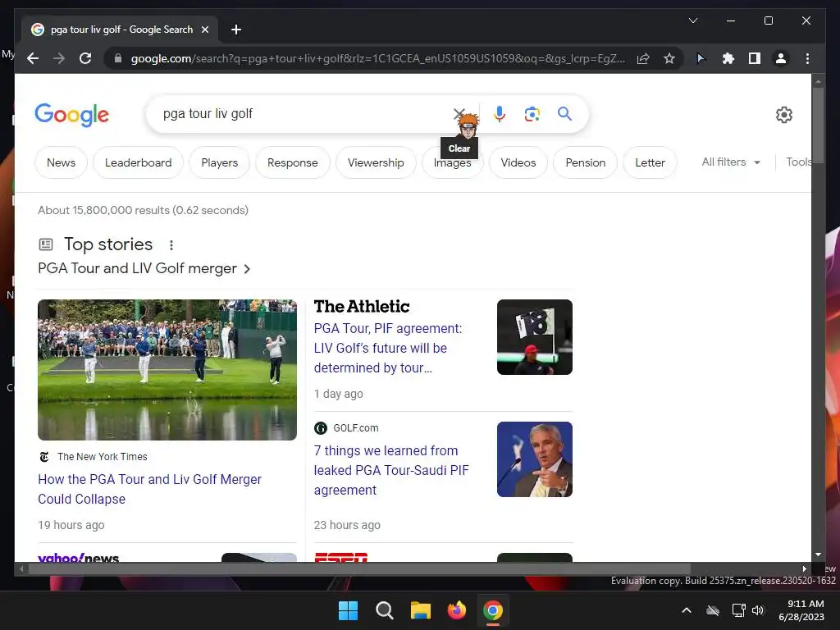Select the Leaderboard filter chip
Image resolution: width=840 pixels, height=630 pixels.
(x=138, y=162)
